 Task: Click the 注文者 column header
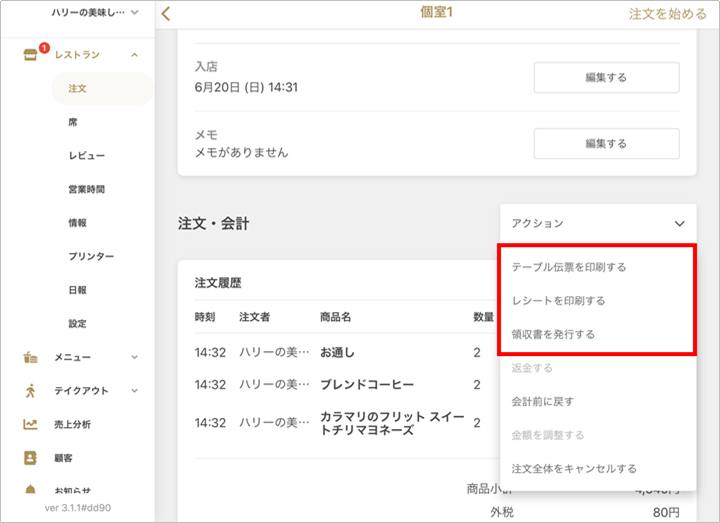click(x=254, y=317)
